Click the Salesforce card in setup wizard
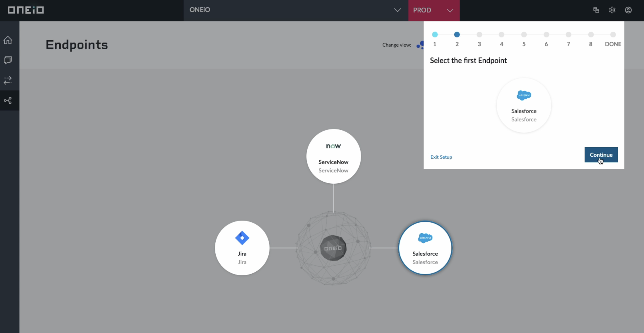Viewport: 644px width, 333px height. point(524,105)
